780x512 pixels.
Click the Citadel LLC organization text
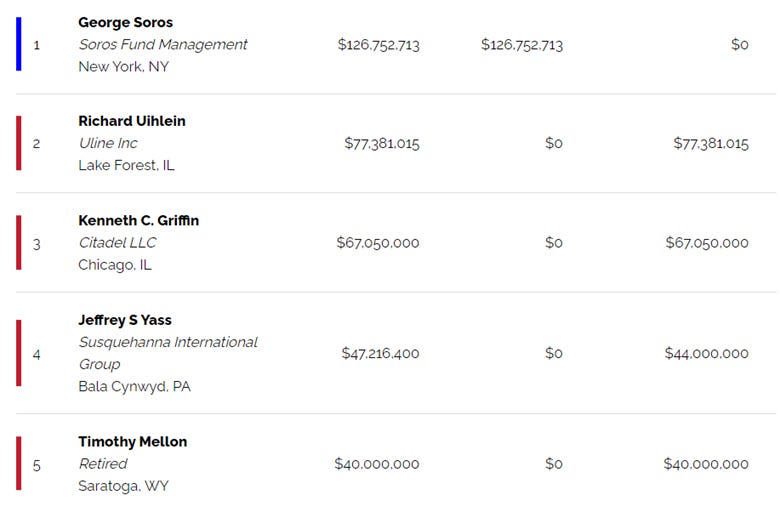[x=117, y=243]
